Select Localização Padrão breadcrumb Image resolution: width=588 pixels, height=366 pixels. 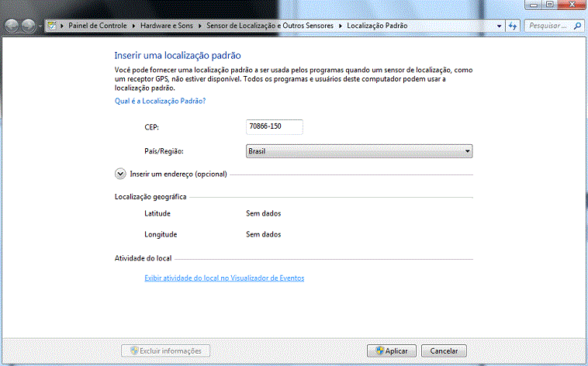377,26
